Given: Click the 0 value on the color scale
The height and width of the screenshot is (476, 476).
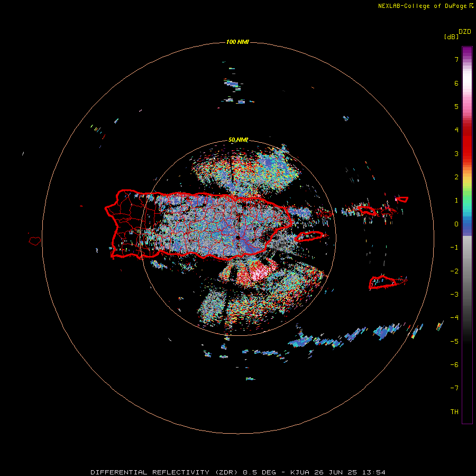Looking at the screenshot, I should (456, 224).
